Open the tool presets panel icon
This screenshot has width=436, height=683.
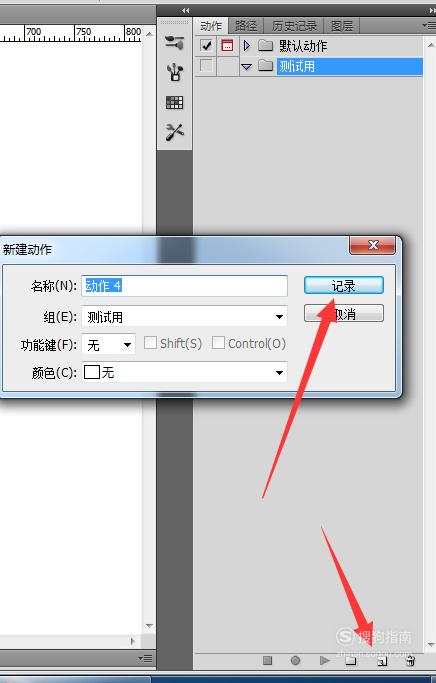[x=175, y=132]
